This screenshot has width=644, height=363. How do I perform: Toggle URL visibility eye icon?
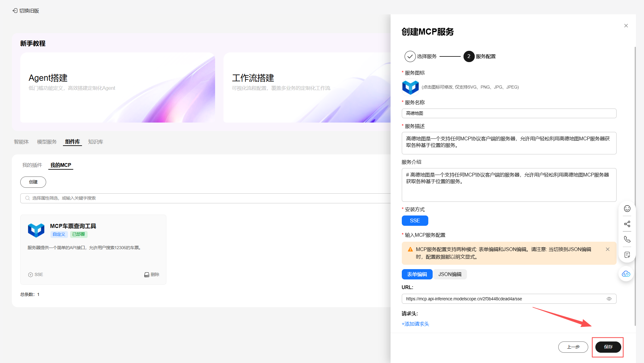tap(609, 299)
